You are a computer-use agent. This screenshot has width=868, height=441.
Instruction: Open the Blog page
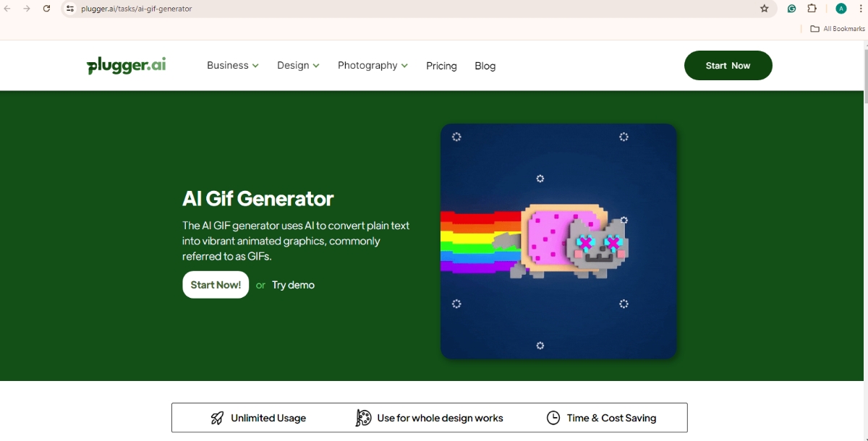pos(485,66)
